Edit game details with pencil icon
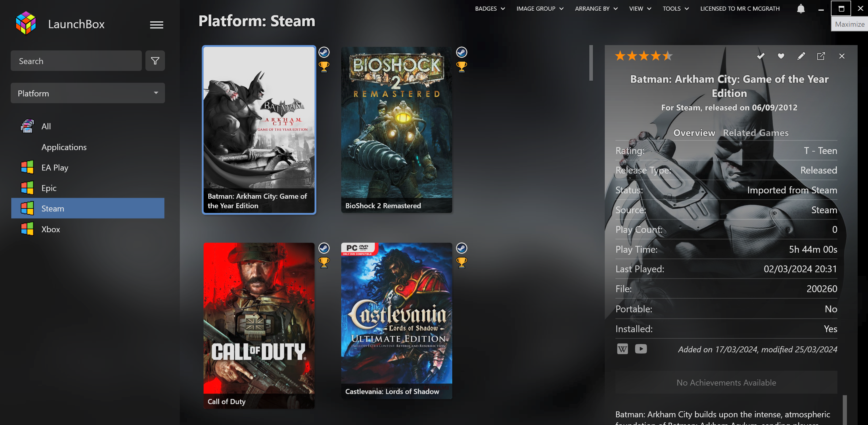This screenshot has height=425, width=868. (801, 56)
